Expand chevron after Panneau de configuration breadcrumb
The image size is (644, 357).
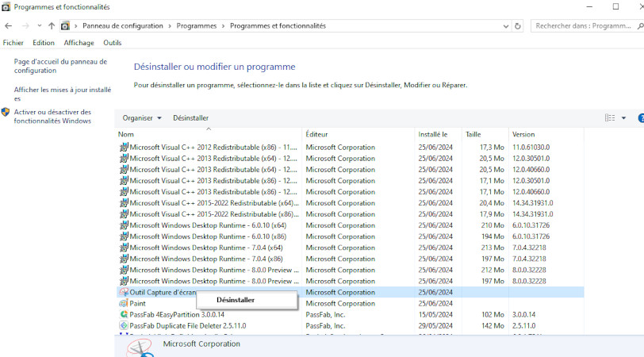pyautogui.click(x=170, y=26)
